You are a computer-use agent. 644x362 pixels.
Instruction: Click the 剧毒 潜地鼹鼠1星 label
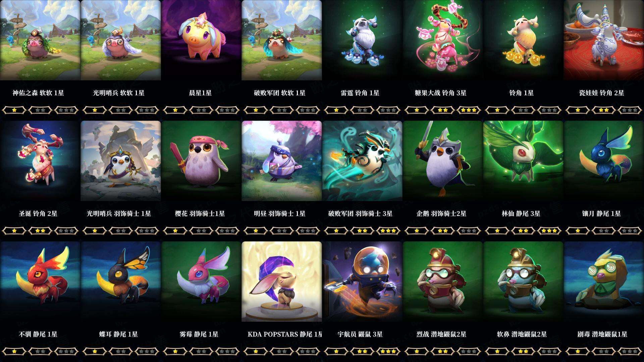tap(602, 334)
